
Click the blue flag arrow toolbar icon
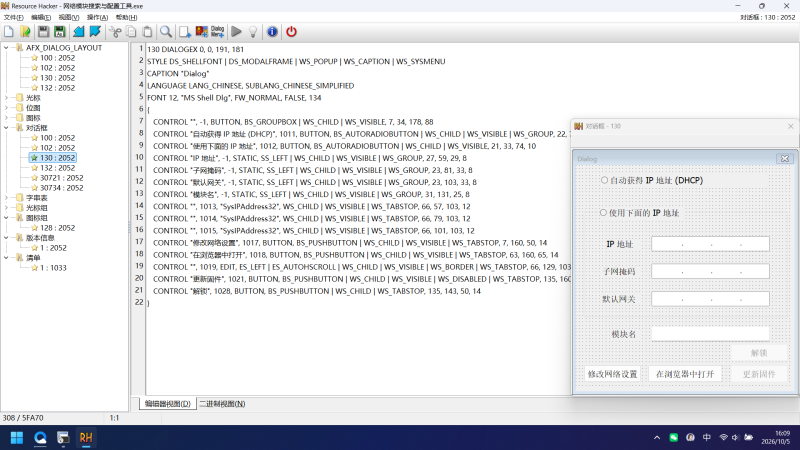click(x=95, y=32)
